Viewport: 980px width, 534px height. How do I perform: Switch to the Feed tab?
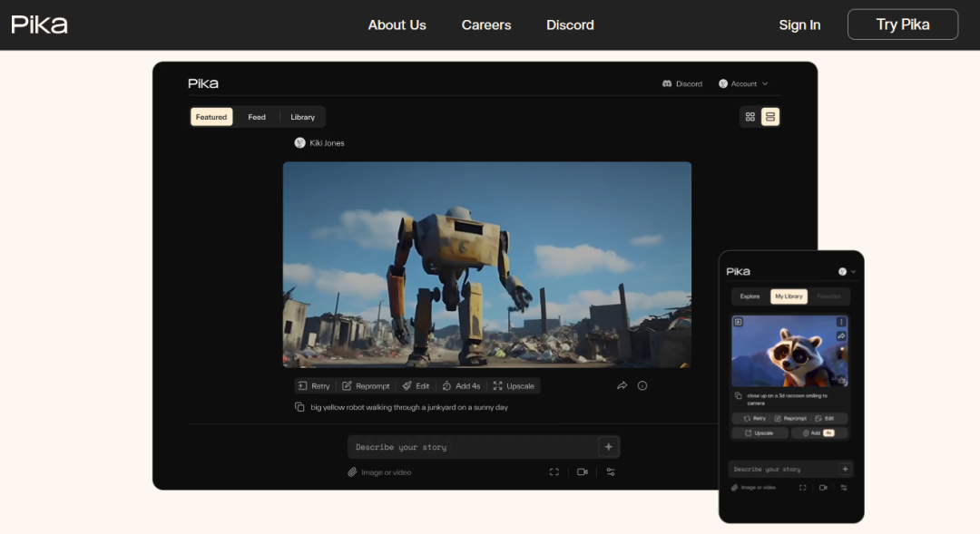tap(257, 117)
